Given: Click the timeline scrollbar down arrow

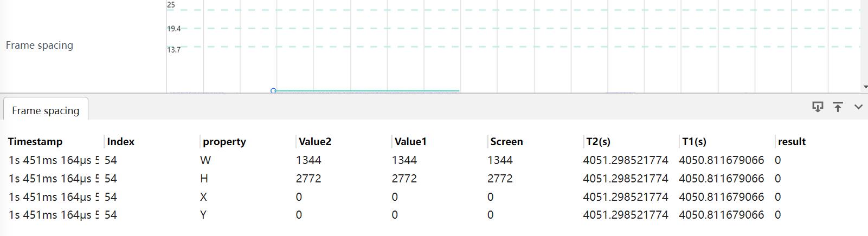Looking at the screenshot, I should pyautogui.click(x=865, y=87).
